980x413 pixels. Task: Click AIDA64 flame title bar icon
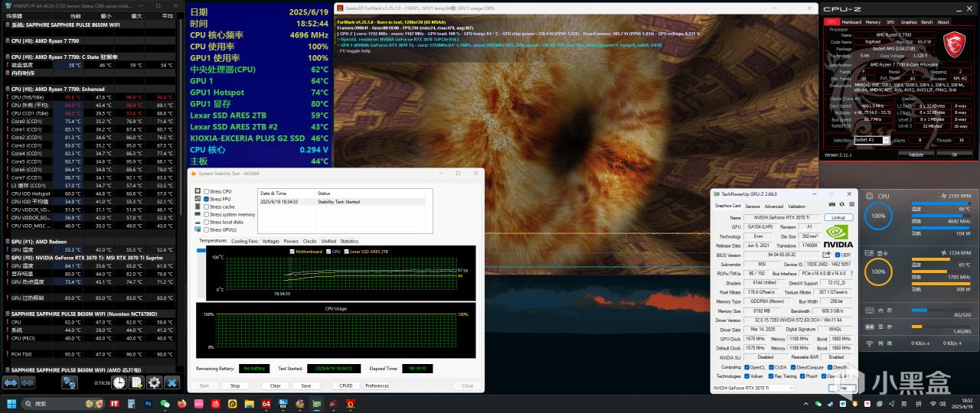coord(194,174)
